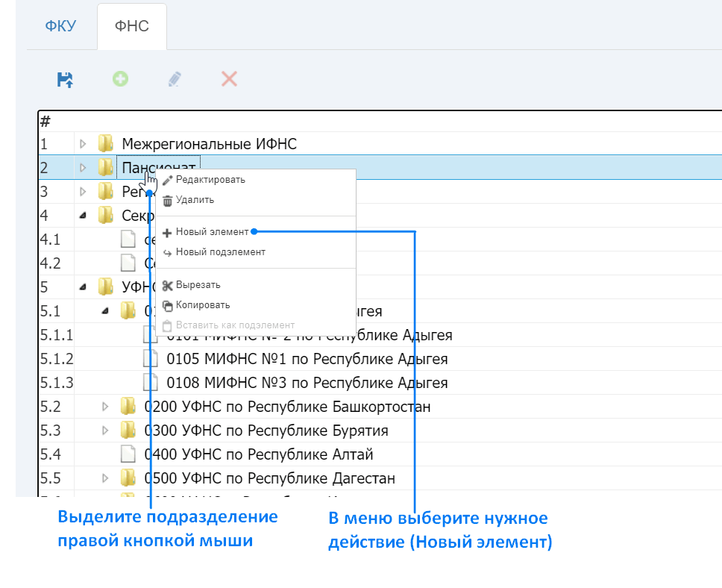This screenshot has width=722, height=588.
Task: Click the red X delete icon
Action: click(229, 79)
